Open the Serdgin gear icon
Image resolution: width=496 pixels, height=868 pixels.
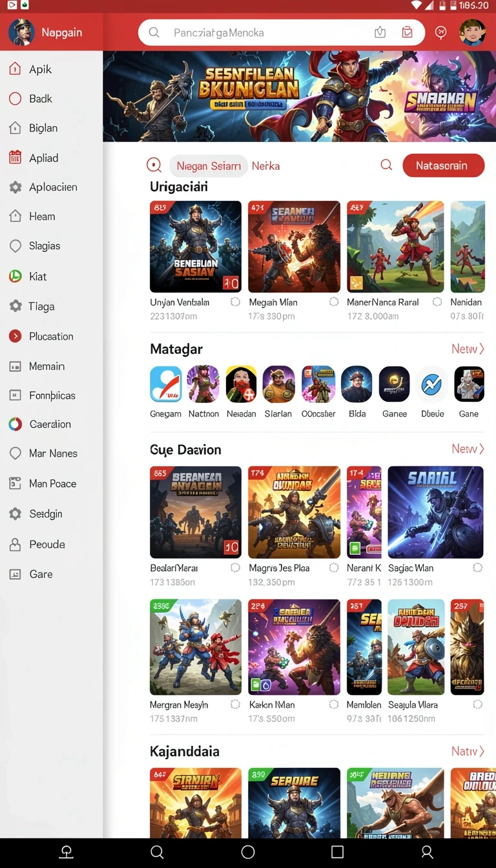click(15, 514)
